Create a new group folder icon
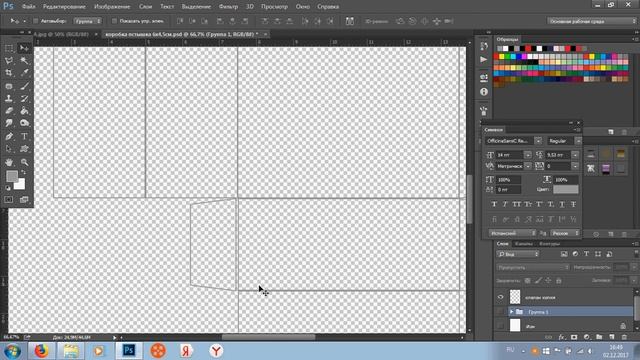 [x=599, y=337]
